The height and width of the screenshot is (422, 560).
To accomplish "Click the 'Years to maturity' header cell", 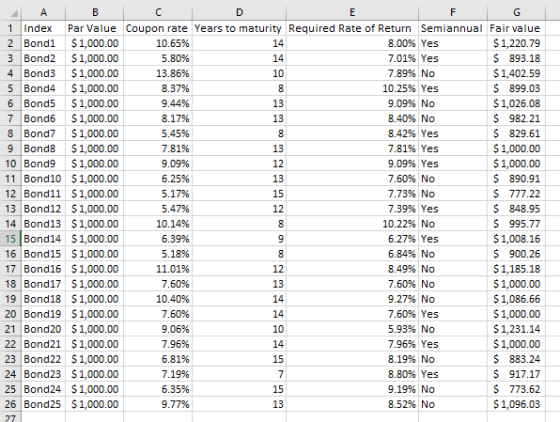I will [239, 28].
